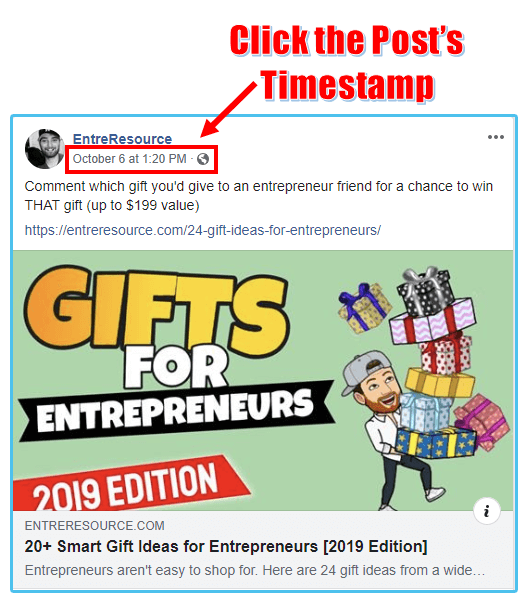This screenshot has height=604, width=529.
Task: Click the black ENTREPRENEURS ribbon in image
Action: (x=175, y=411)
